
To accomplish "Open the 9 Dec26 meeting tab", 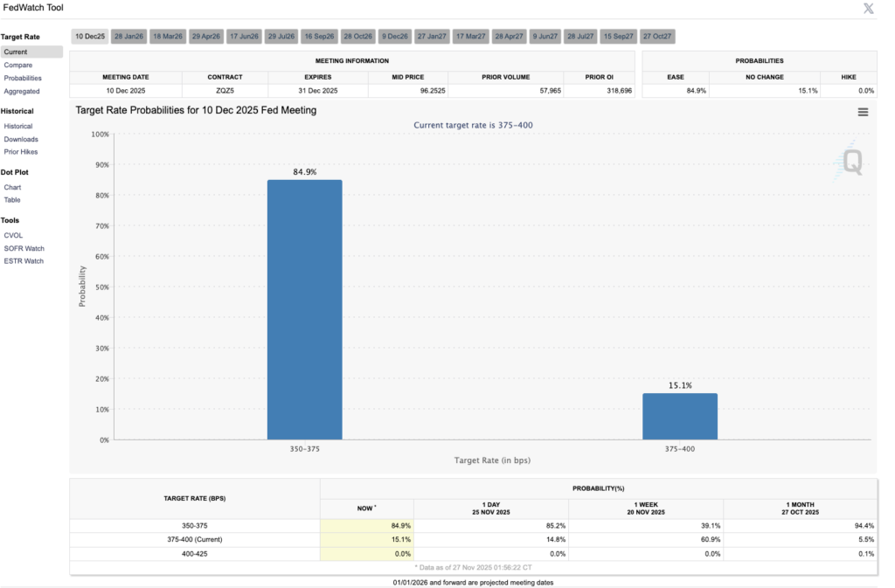I will coord(394,37).
